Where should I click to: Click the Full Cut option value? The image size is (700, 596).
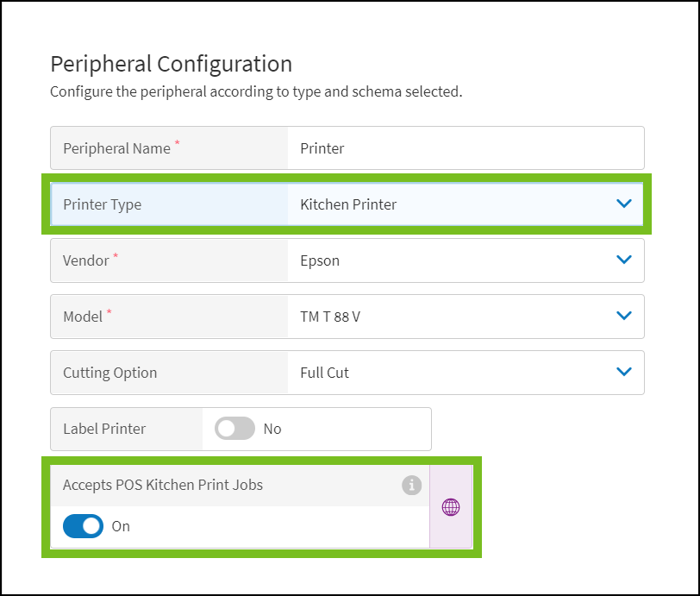click(x=324, y=373)
